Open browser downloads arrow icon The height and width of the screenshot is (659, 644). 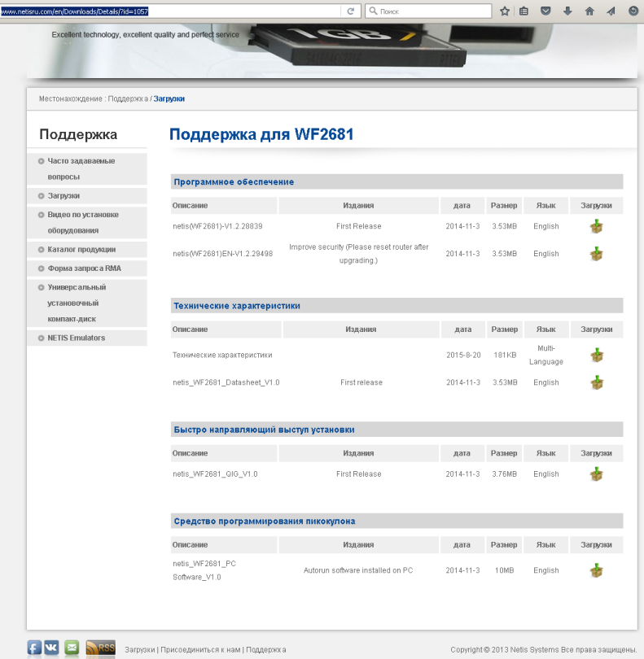click(x=567, y=11)
